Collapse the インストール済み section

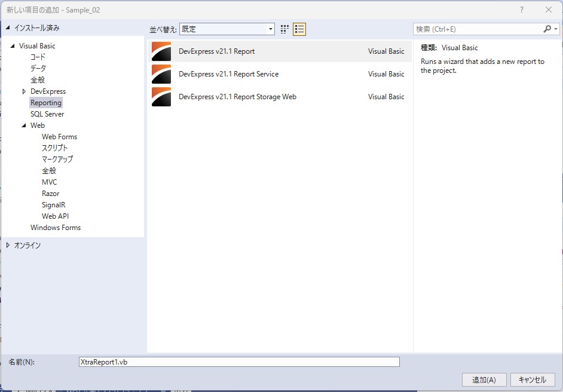coord(8,28)
